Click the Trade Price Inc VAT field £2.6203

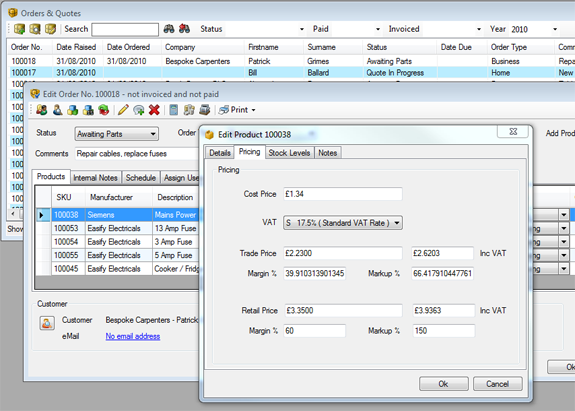(442, 253)
